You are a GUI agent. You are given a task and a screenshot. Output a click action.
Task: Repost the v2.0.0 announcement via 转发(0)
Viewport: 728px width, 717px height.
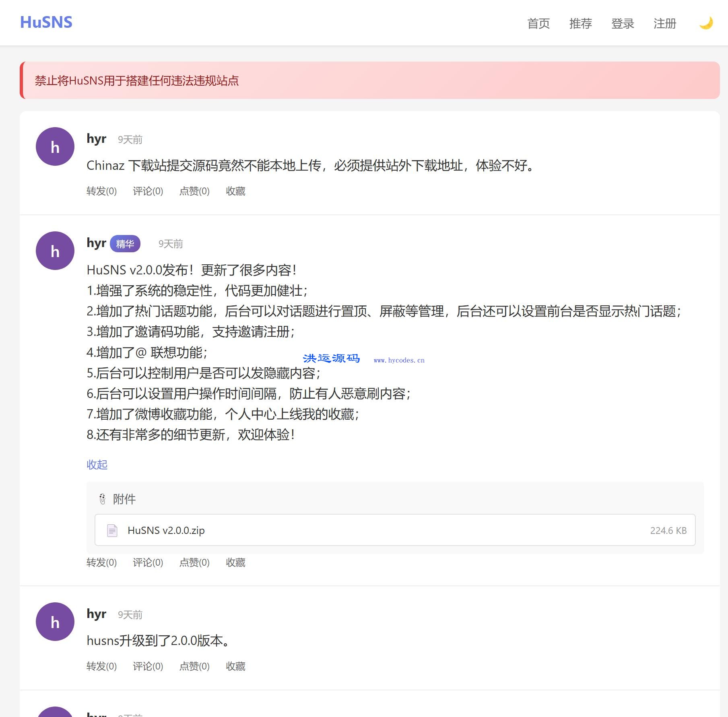(101, 562)
